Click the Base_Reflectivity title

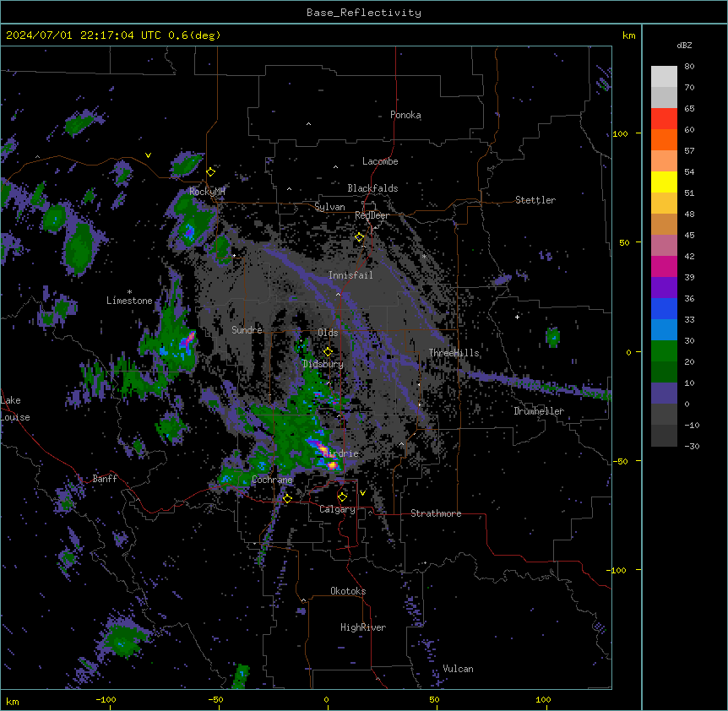pyautogui.click(x=364, y=13)
